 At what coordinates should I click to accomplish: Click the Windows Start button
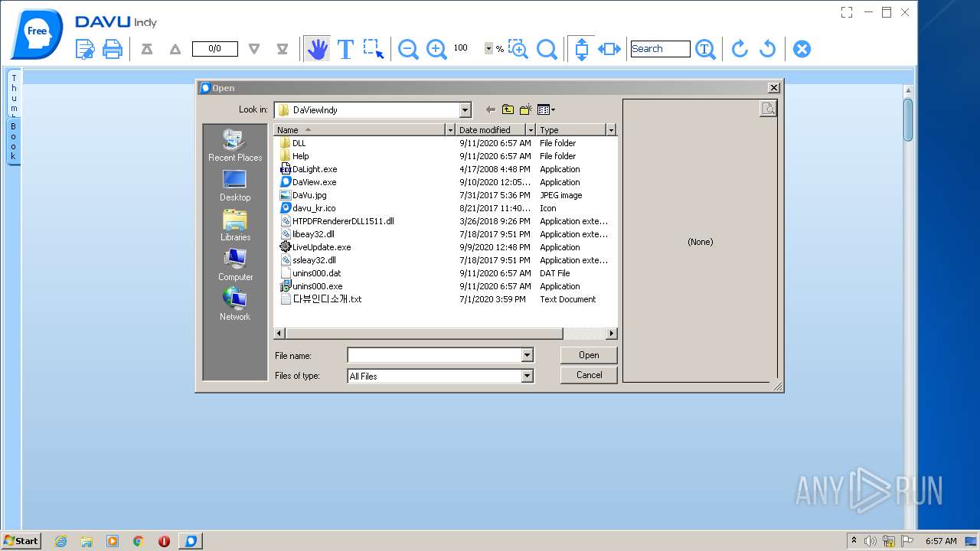[21, 540]
